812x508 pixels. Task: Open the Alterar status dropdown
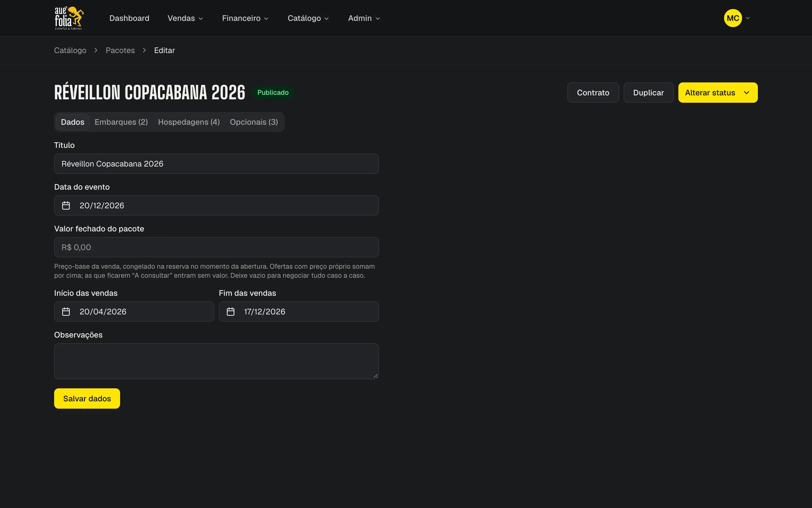(718, 92)
